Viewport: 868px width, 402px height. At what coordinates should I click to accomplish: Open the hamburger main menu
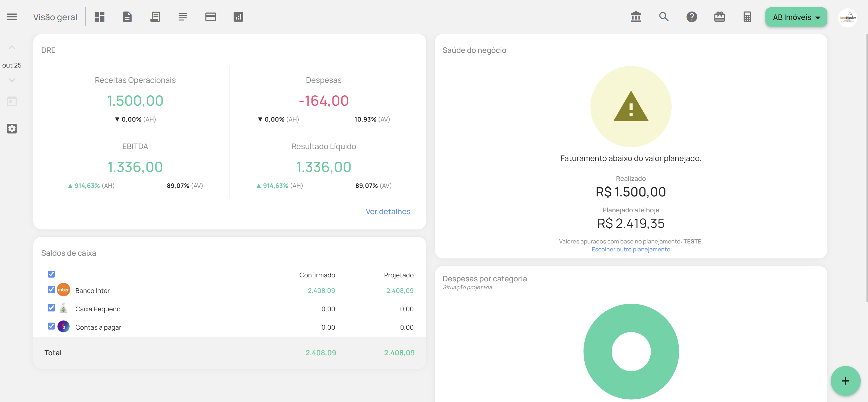[12, 17]
